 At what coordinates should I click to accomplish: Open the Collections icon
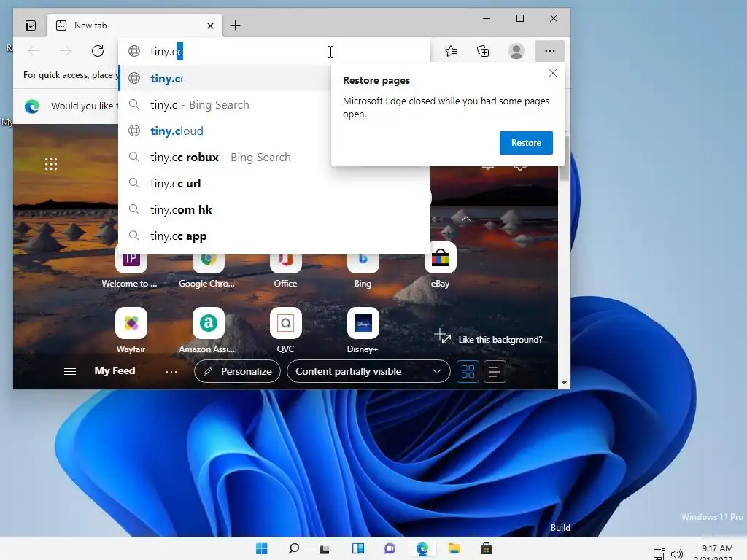pos(483,51)
